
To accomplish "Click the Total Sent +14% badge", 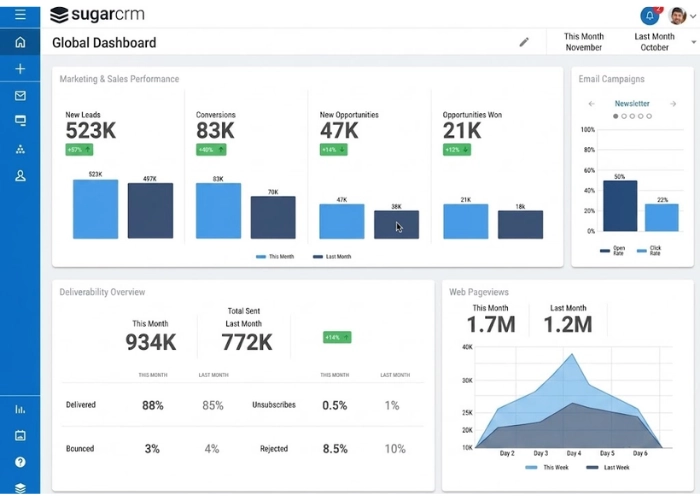I will point(337,338).
